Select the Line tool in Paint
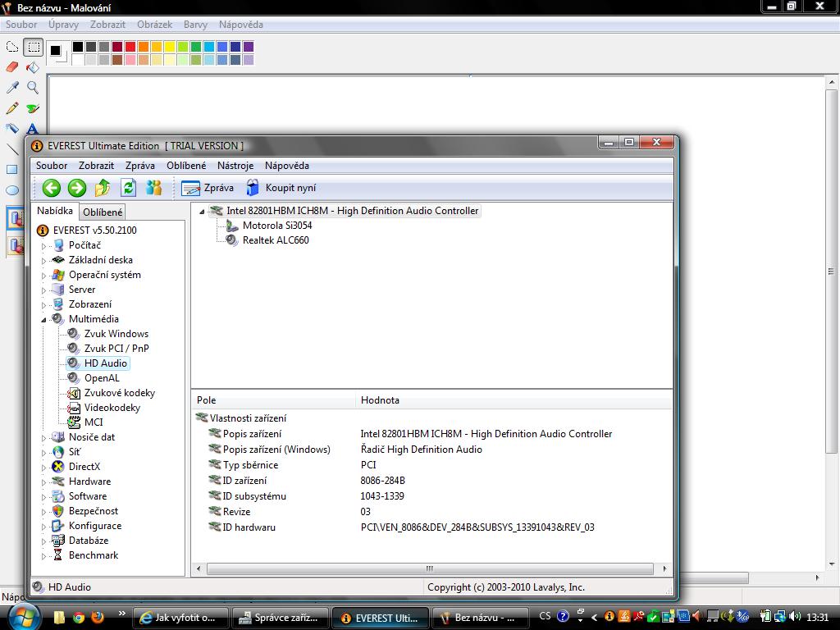The width and height of the screenshot is (840, 630). click(x=12, y=149)
